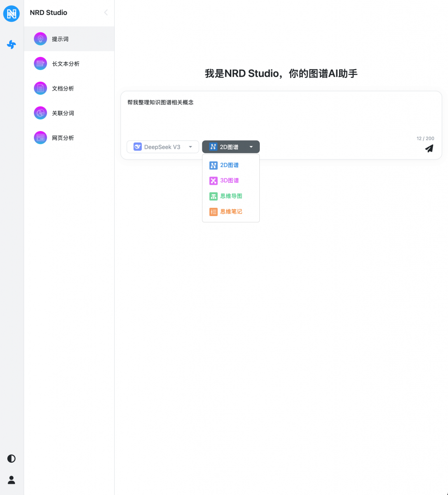Click the 关联分词 pie chart icon
This screenshot has height=495, width=448.
point(41,113)
